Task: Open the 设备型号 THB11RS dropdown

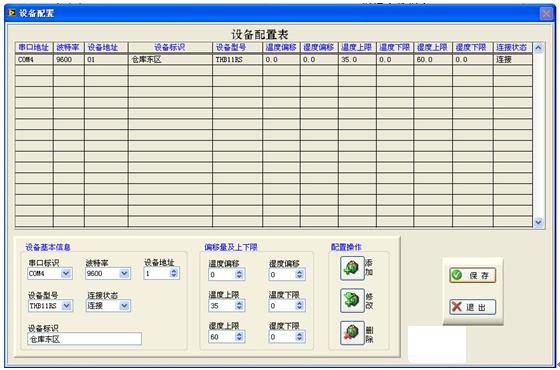Action: [66, 306]
